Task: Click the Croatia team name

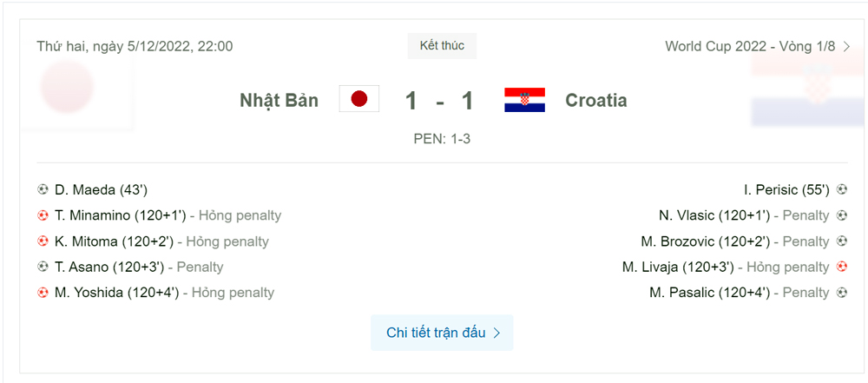Action: pos(595,101)
